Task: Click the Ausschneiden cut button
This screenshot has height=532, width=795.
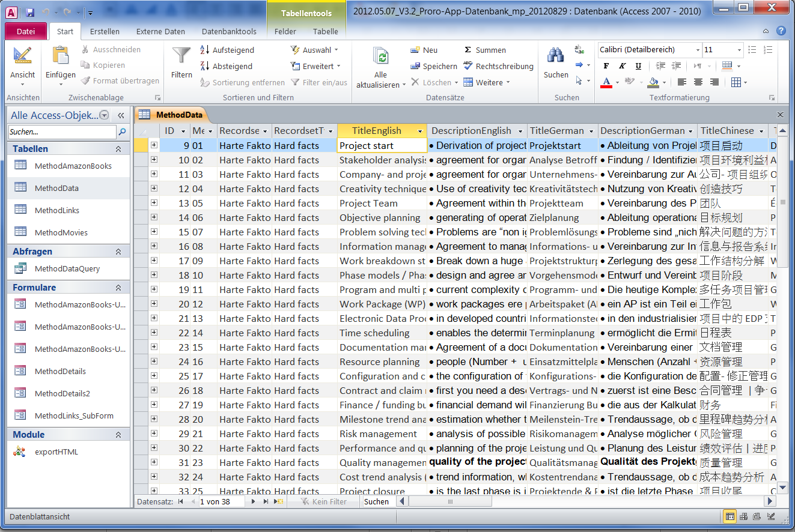Action: coord(111,49)
